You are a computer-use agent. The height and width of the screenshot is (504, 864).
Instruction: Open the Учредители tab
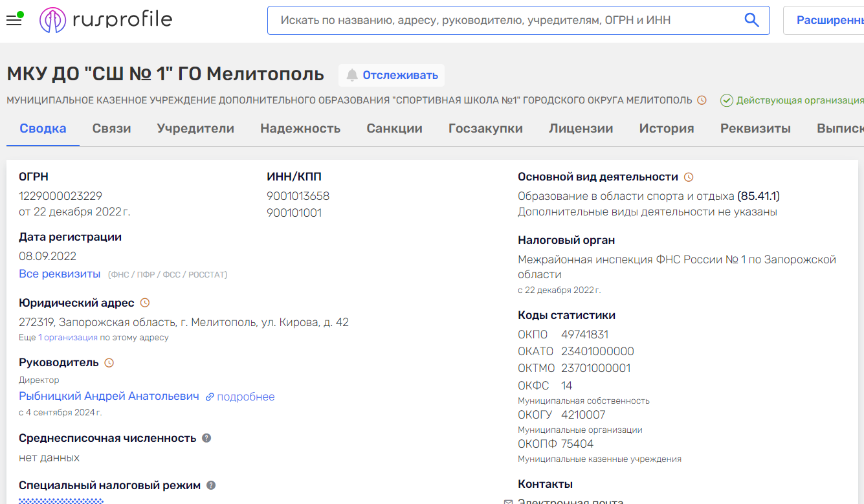coord(195,128)
